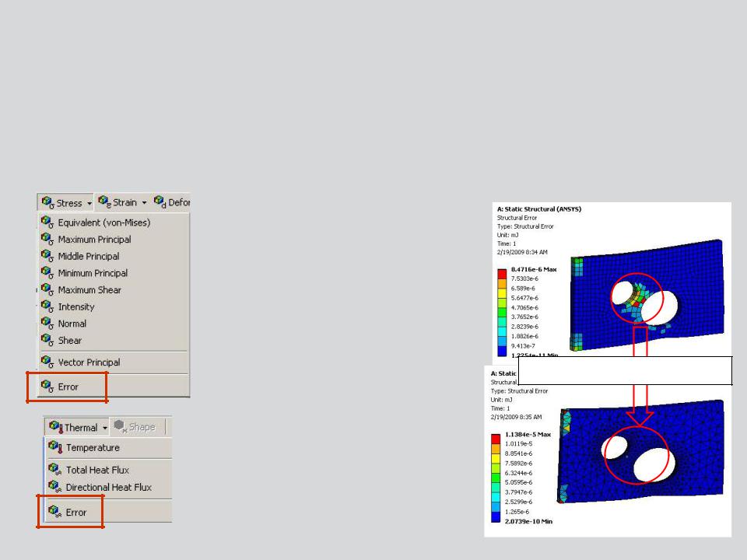This screenshot has height=560, width=747.
Task: Click the Deformation toolbar icon
Action: click(160, 202)
